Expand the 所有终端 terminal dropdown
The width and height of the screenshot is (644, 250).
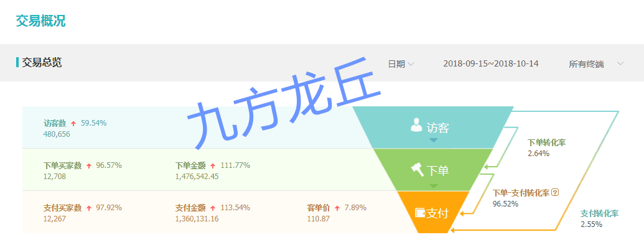click(586, 64)
